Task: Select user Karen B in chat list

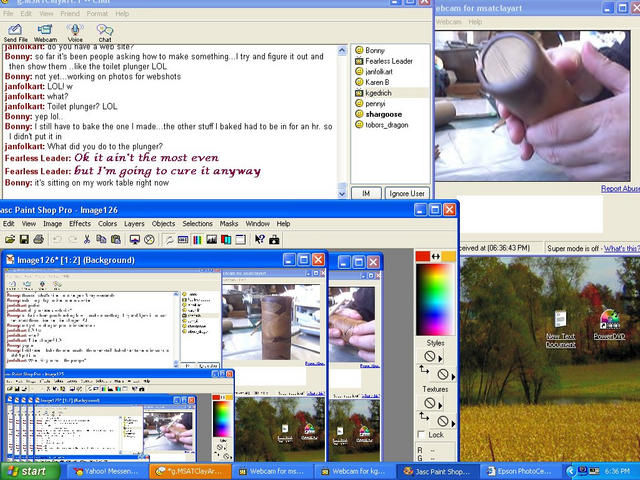Action: pyautogui.click(x=377, y=82)
